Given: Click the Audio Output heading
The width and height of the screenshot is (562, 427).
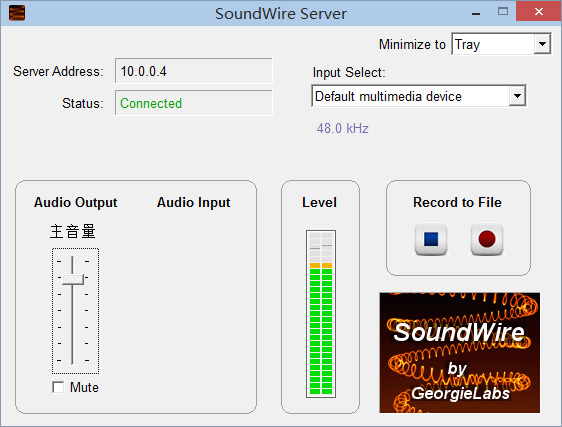Looking at the screenshot, I should pos(76,202).
